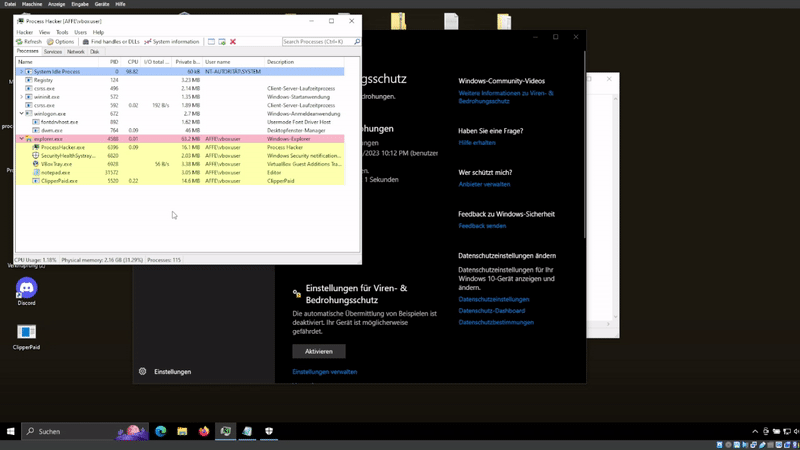Open Hilfe erhalten link
The width and height of the screenshot is (800, 450).
[477, 143]
